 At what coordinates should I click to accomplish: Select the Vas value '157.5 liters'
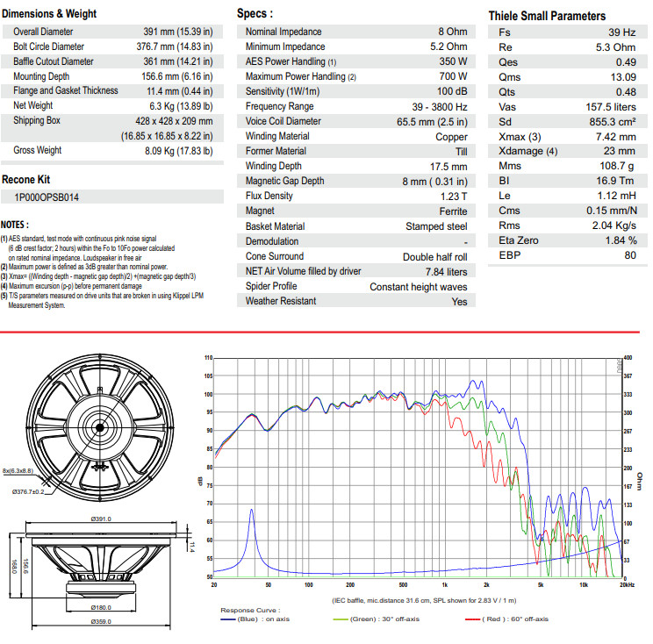[611, 107]
